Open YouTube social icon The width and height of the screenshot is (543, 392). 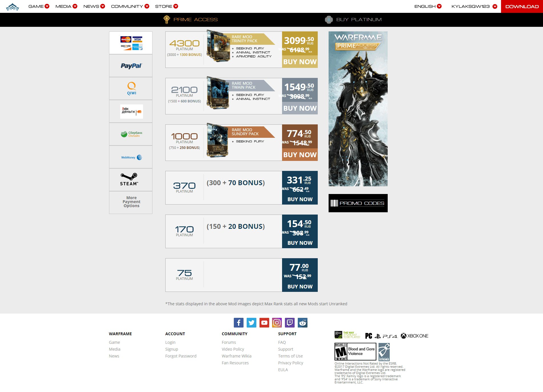coord(264,323)
